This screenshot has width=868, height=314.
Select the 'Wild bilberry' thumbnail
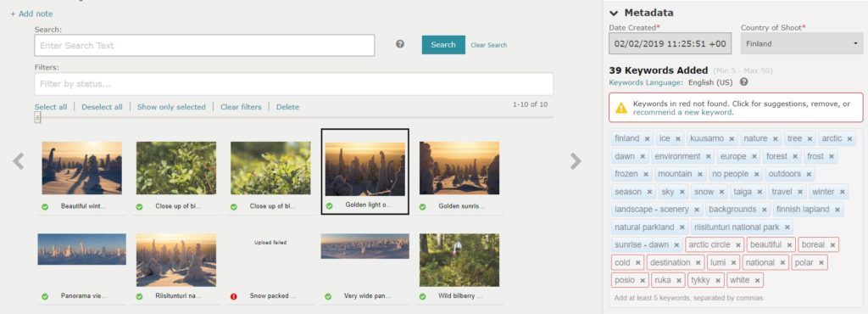click(x=459, y=260)
